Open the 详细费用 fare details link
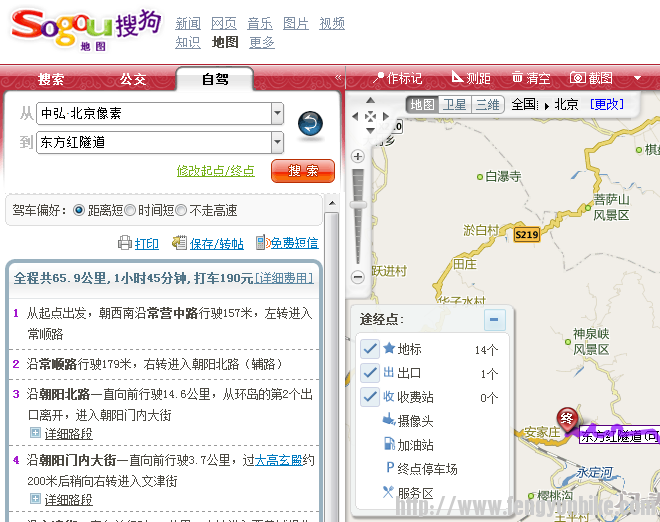 (284, 278)
